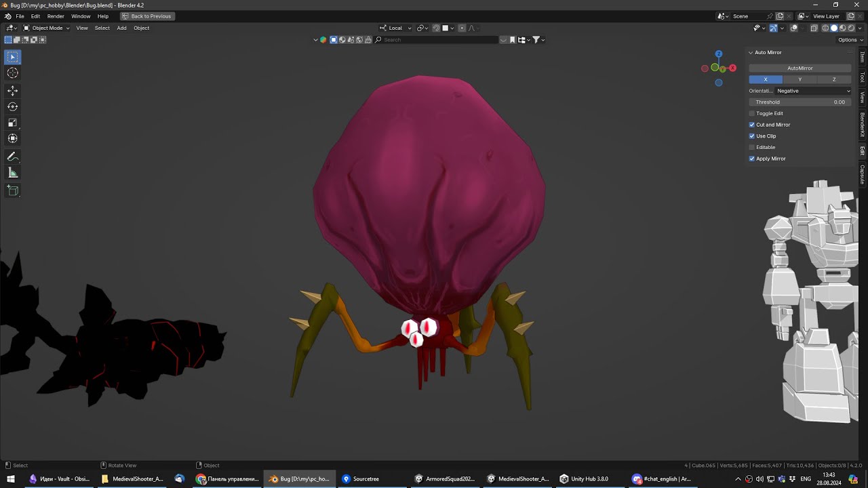Enable the Editable checkbox
This screenshot has height=488, width=868.
tap(752, 147)
